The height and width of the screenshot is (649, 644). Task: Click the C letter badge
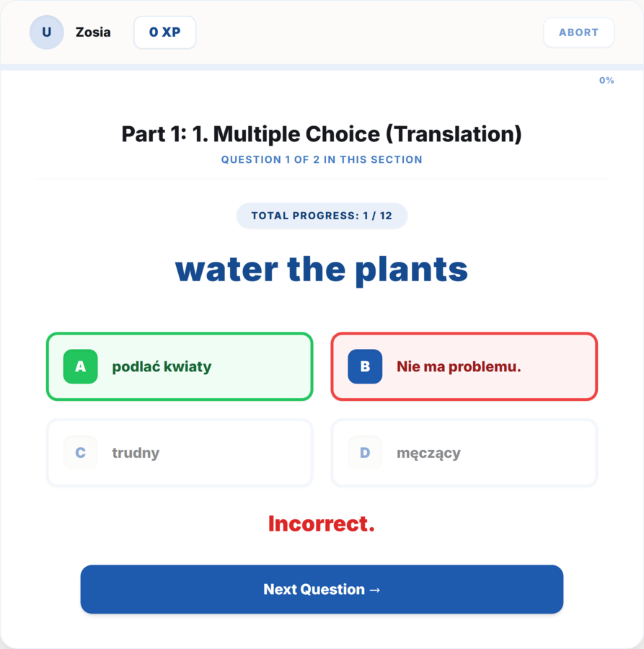tap(80, 452)
